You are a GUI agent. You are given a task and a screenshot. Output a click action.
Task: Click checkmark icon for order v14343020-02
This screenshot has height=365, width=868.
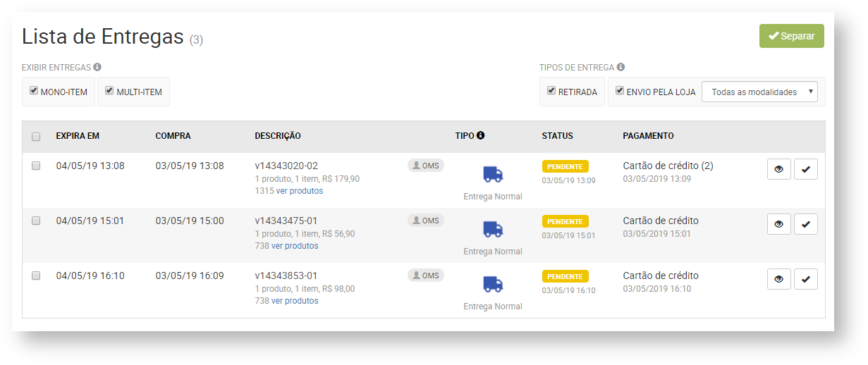(805, 169)
